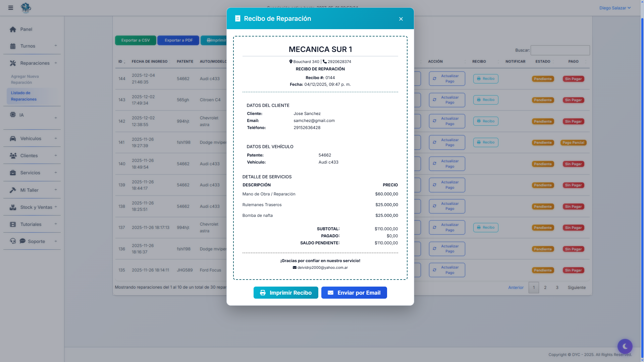Screen dimensions: 644x362
Task: Click the Enviar por Email button
Action: (x=354, y=293)
